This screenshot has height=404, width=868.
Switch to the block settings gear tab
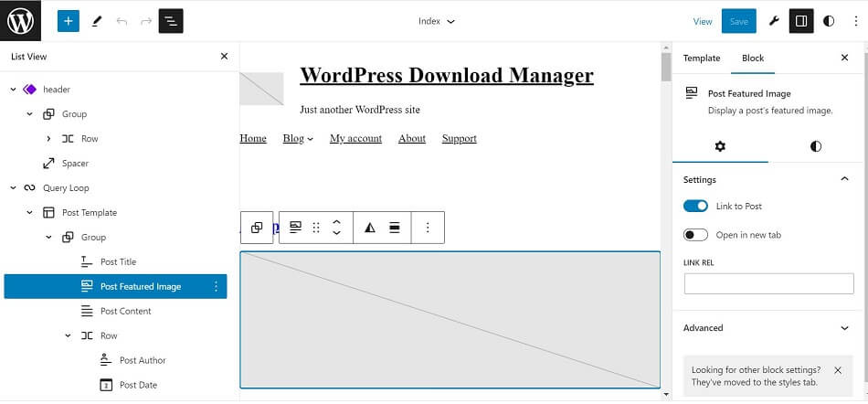(x=720, y=146)
